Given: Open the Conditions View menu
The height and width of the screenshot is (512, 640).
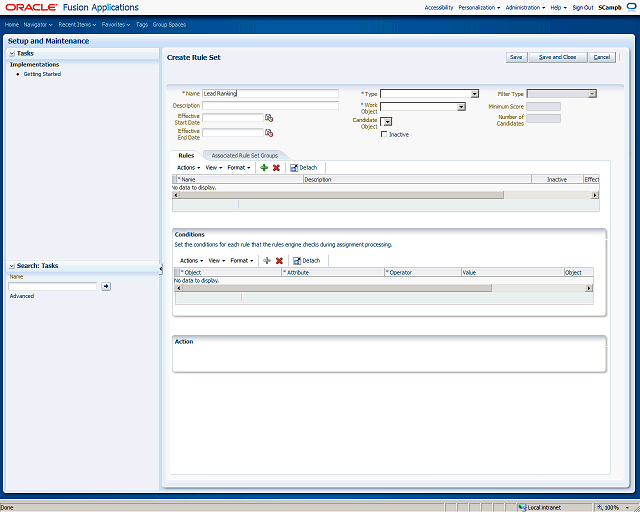Looking at the screenshot, I should pos(217,260).
